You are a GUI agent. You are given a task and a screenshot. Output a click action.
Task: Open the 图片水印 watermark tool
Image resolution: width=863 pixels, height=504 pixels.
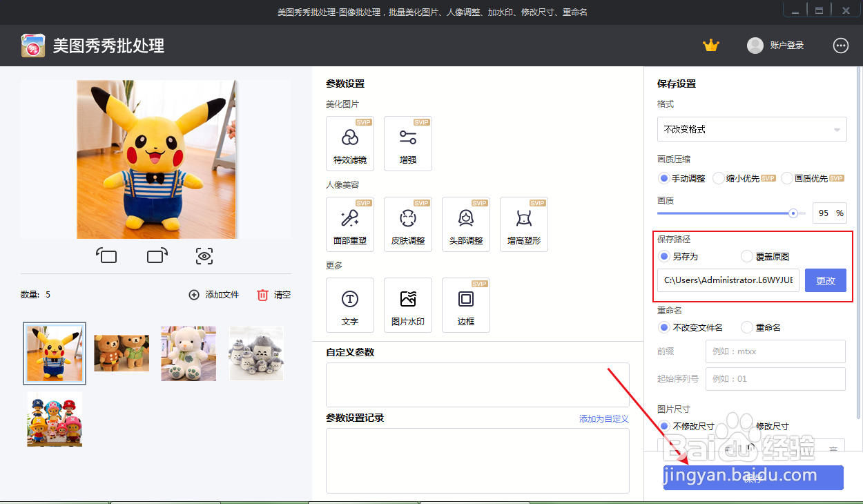pos(408,305)
